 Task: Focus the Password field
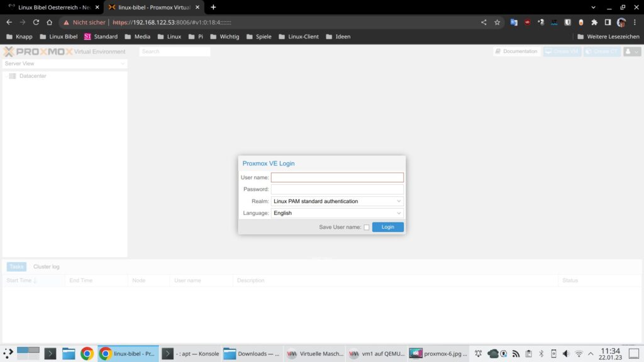pyautogui.click(x=337, y=189)
